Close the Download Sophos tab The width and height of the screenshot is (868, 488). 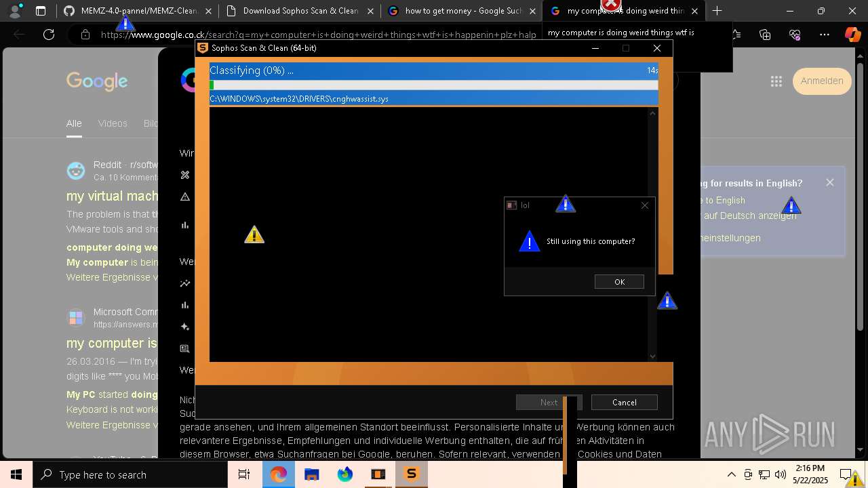click(x=370, y=11)
